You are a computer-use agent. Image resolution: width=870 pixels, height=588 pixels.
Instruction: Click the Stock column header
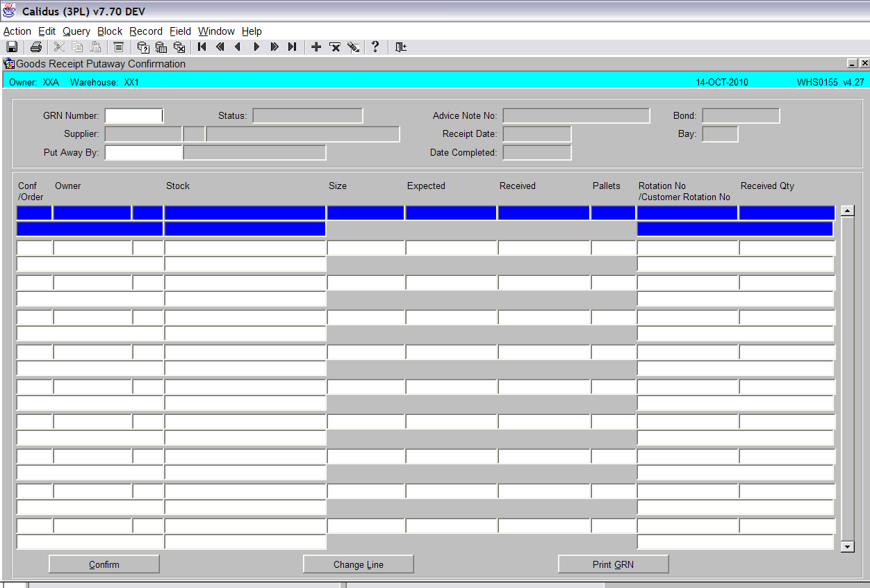click(178, 186)
